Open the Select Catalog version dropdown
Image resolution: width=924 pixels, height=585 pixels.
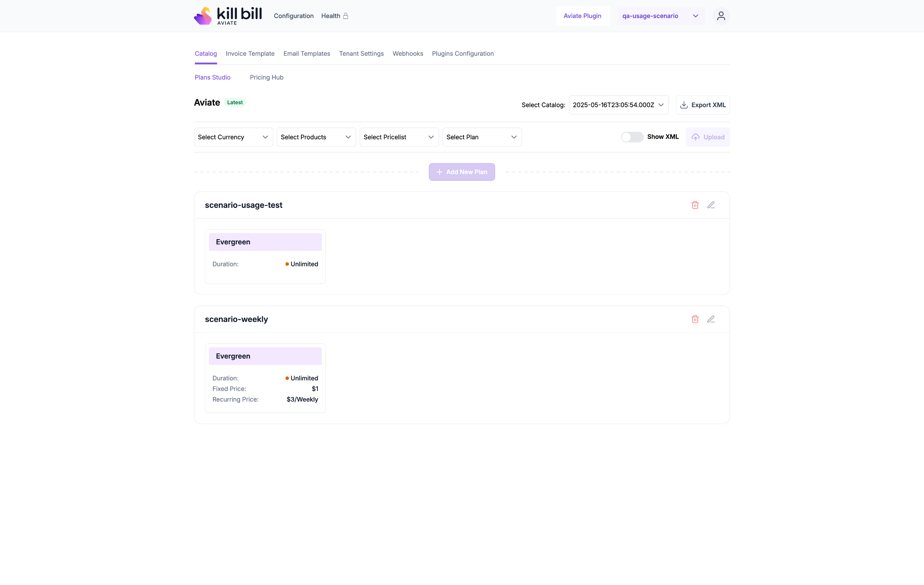point(618,105)
